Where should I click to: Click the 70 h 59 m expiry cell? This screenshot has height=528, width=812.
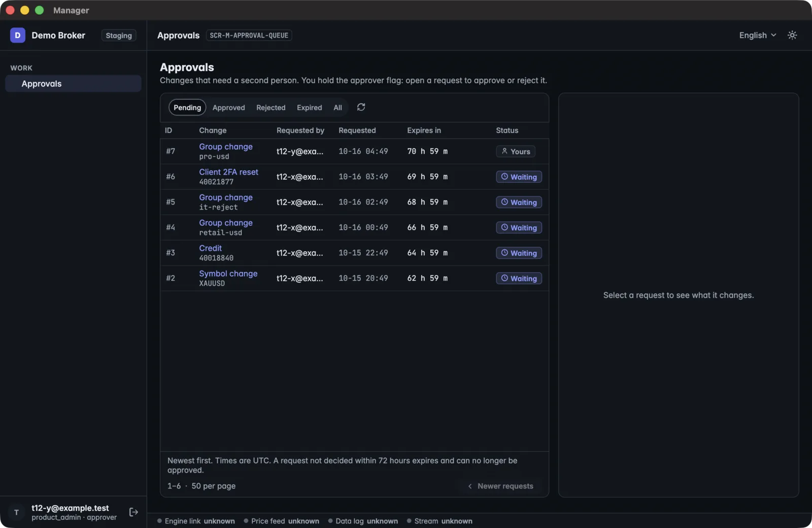pos(427,151)
